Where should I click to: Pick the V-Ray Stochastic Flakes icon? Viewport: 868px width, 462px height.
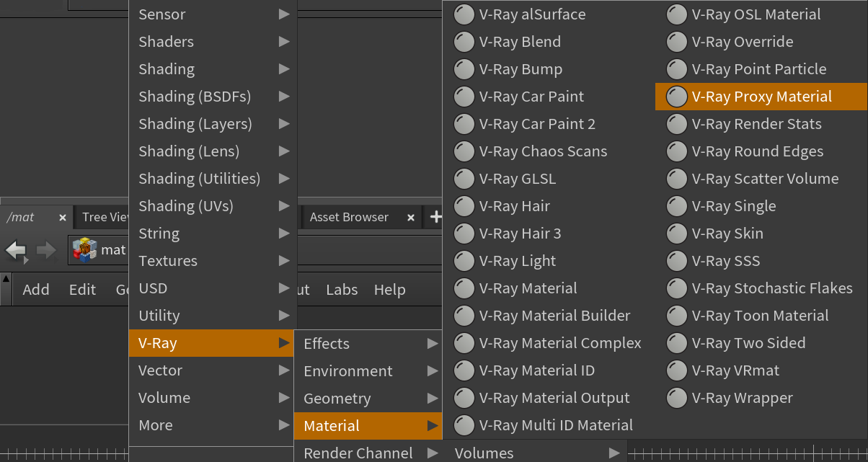(677, 288)
